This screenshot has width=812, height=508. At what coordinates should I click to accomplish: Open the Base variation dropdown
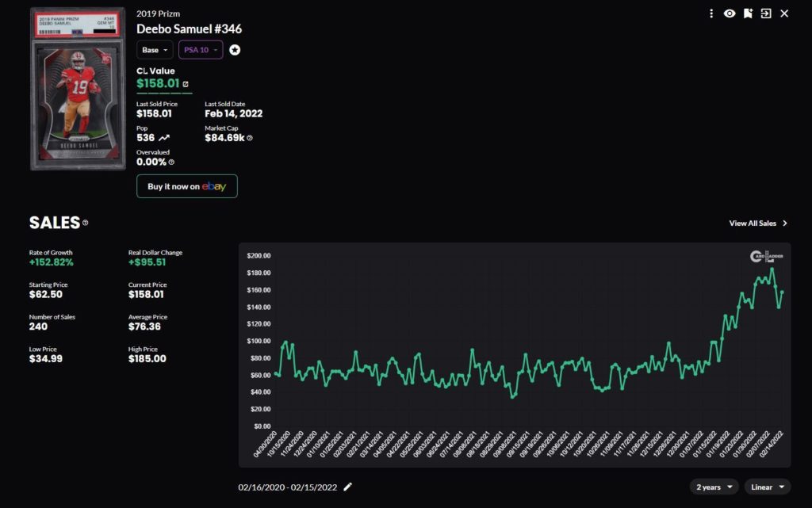pyautogui.click(x=155, y=50)
